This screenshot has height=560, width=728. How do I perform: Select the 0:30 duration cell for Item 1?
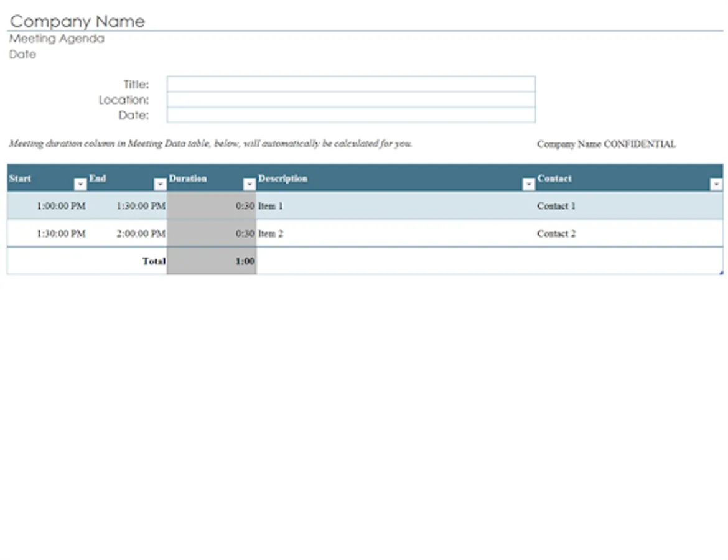click(212, 206)
